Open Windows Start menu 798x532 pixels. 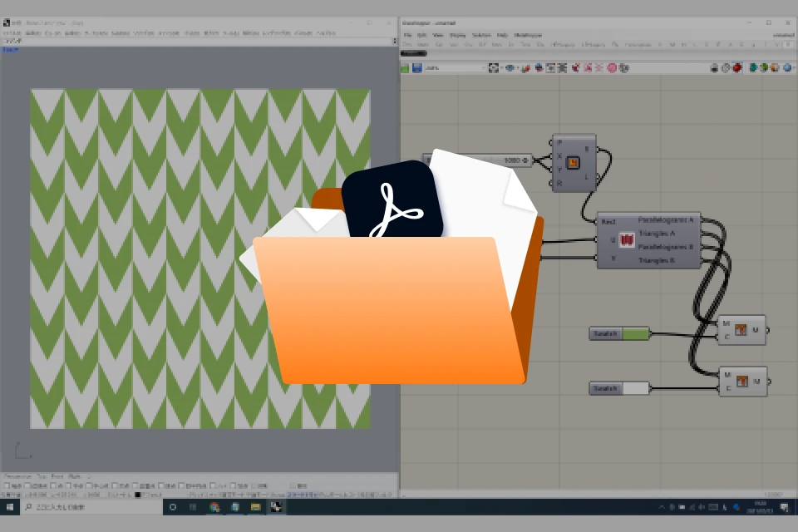tap(10, 507)
